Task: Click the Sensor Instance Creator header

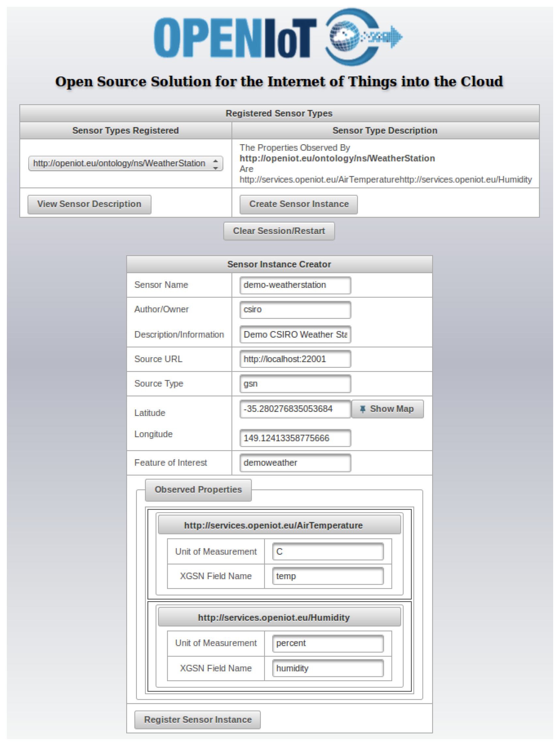Action: click(x=279, y=264)
